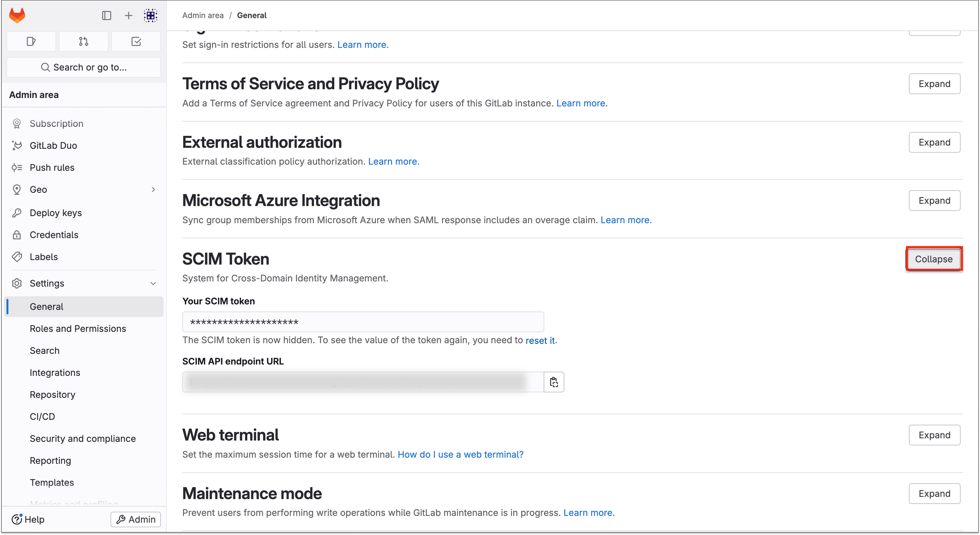Click the General breadcrumb text

tap(252, 15)
